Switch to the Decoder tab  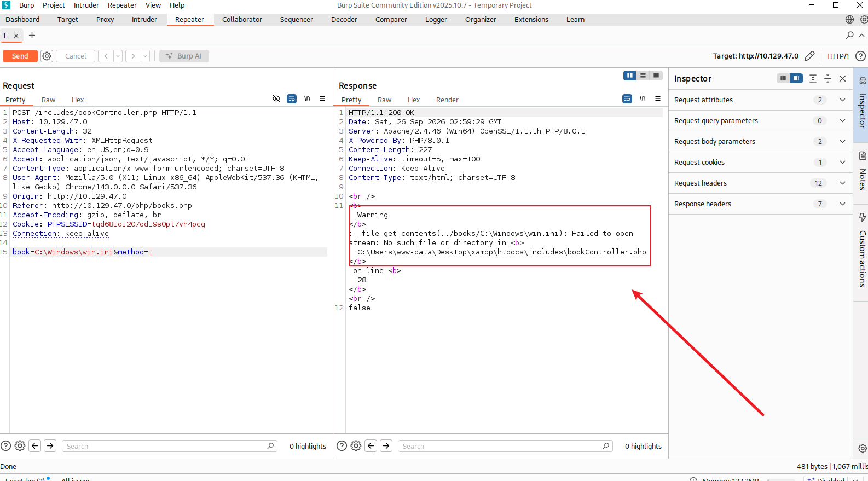click(x=344, y=19)
